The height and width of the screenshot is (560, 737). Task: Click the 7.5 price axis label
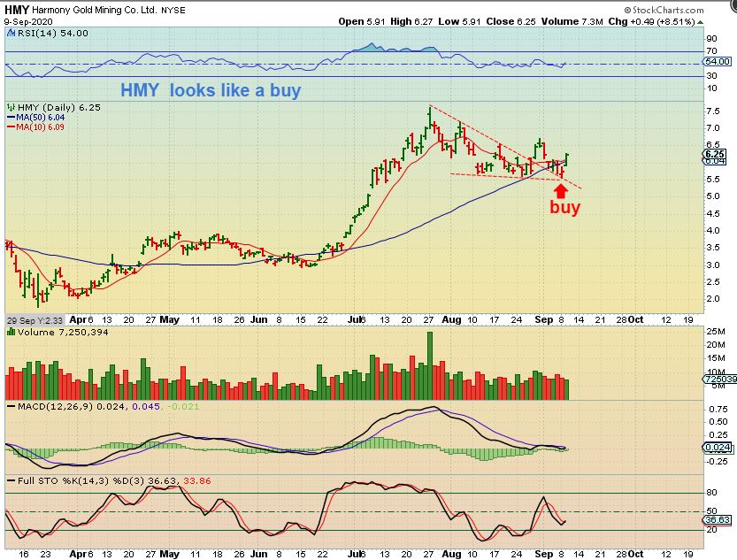click(713, 111)
